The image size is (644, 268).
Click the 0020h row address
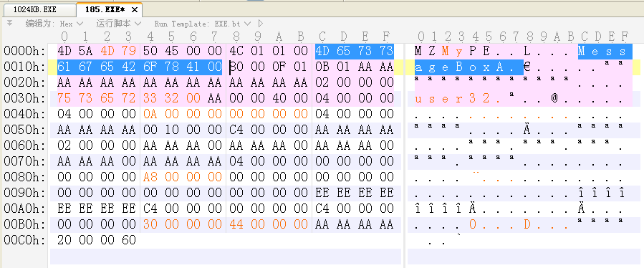[x=24, y=82]
